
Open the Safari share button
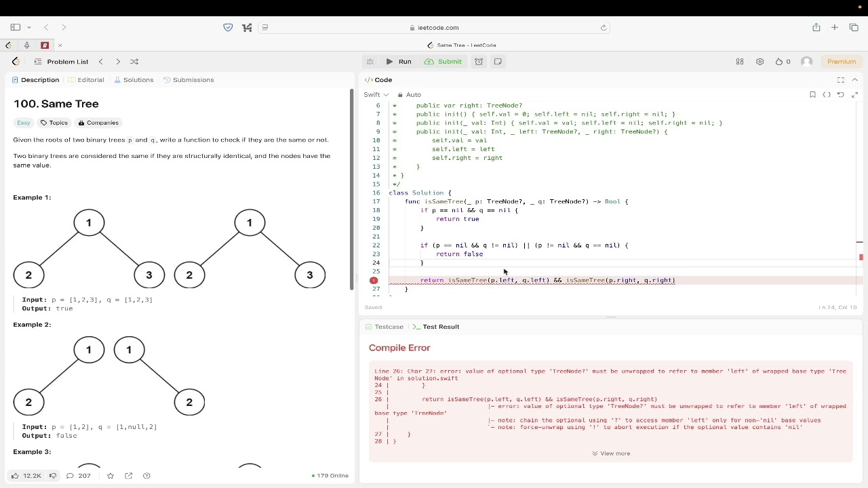(816, 28)
